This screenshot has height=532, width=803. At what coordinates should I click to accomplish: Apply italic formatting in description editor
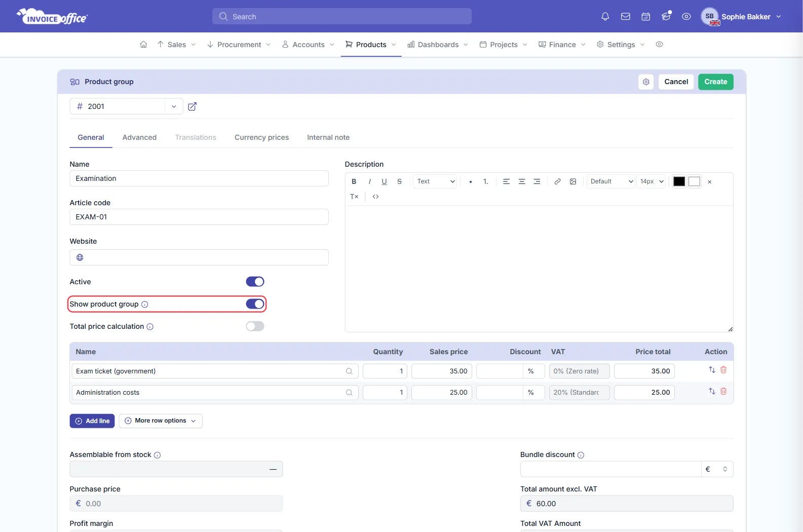(369, 181)
